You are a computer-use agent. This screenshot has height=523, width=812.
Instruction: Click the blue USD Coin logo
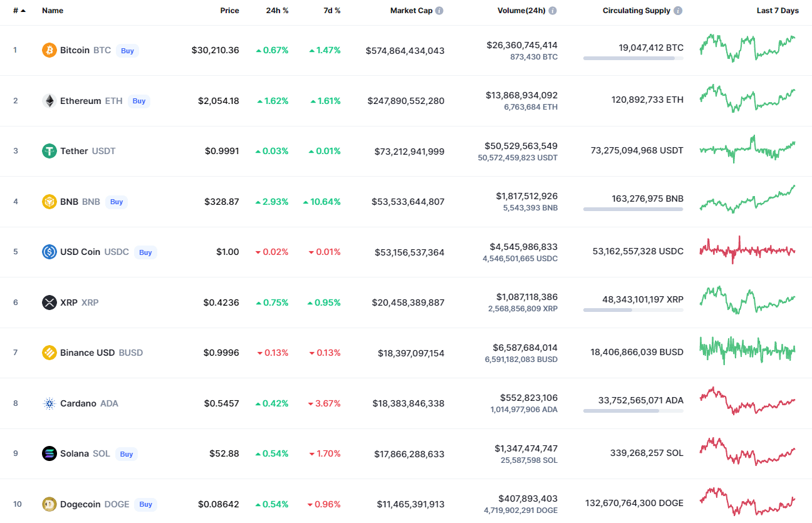(x=49, y=252)
